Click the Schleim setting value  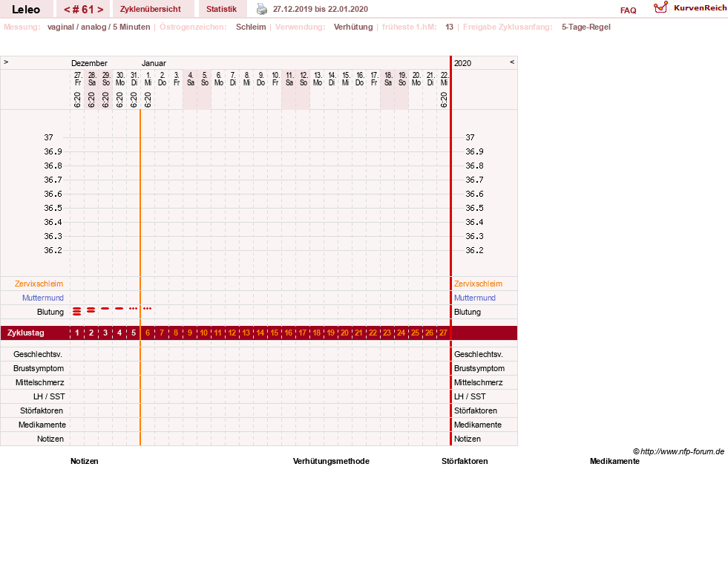point(251,27)
